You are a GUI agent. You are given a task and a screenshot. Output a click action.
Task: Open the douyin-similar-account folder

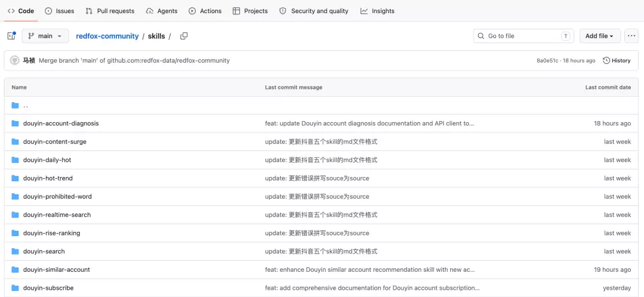[x=56, y=270]
